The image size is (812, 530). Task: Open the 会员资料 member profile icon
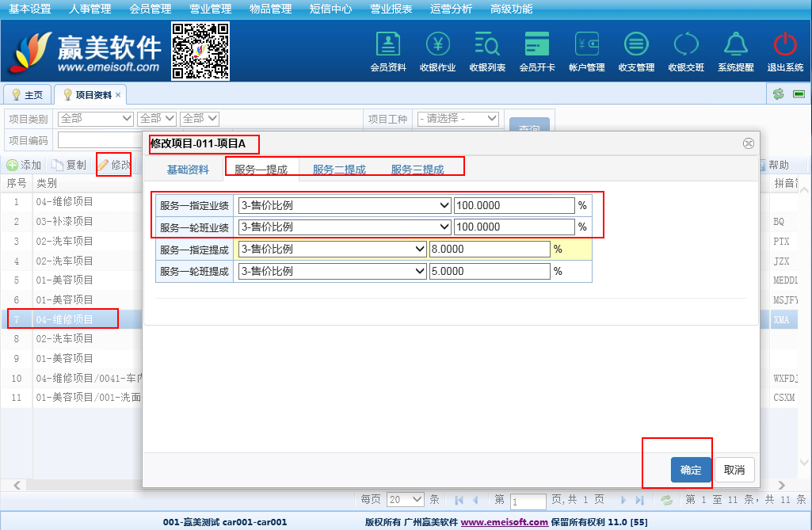[387, 44]
